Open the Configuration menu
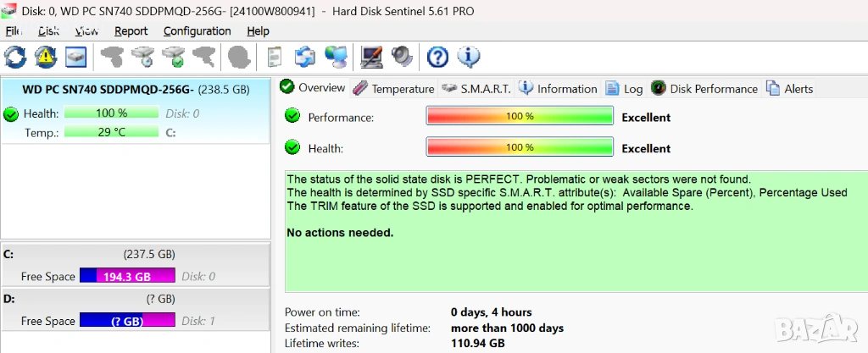Screen dimensions: 868x353 point(197,31)
